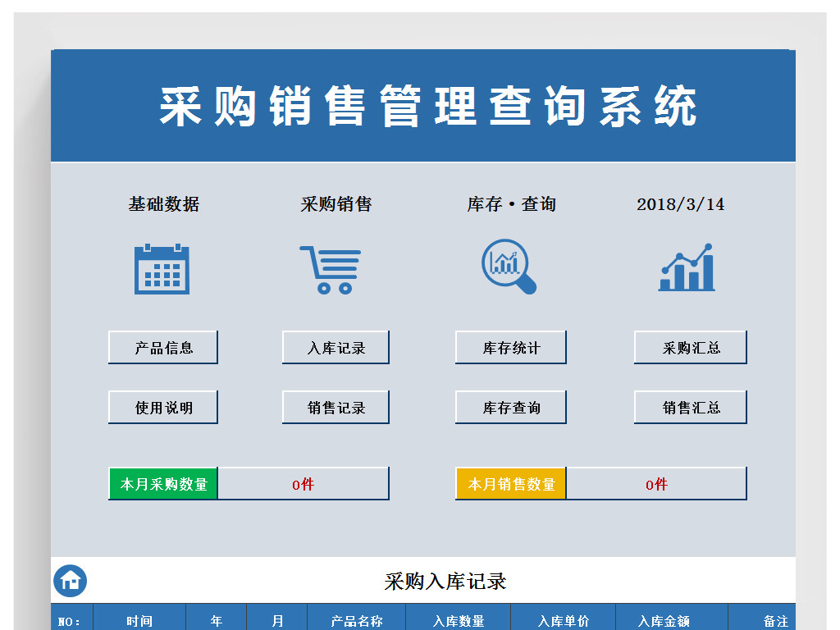840x630 pixels.
Task: Open the shopping cart icon under 采购销售
Action: click(x=334, y=268)
